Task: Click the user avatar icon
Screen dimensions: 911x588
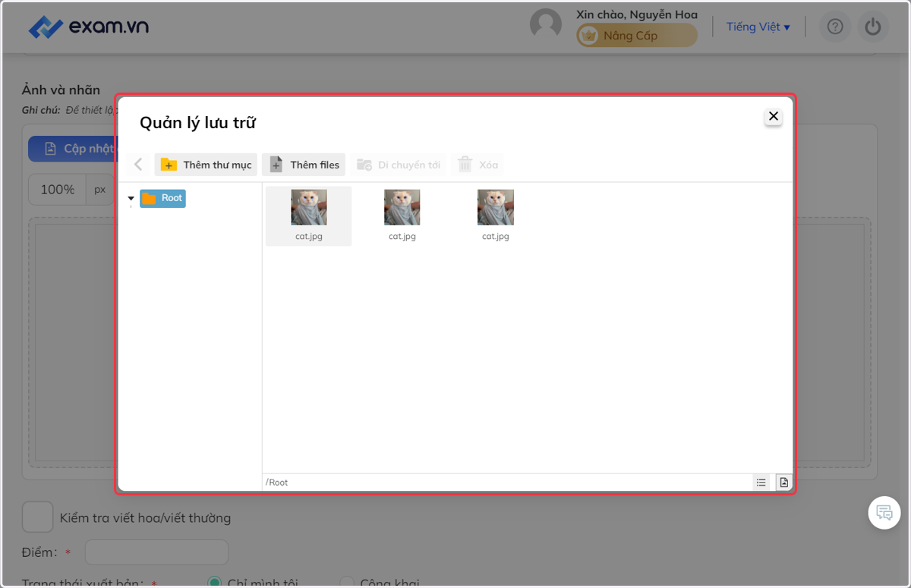Action: point(545,25)
